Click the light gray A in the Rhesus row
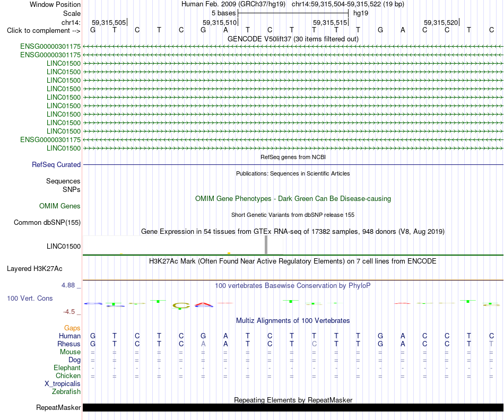 point(203,344)
